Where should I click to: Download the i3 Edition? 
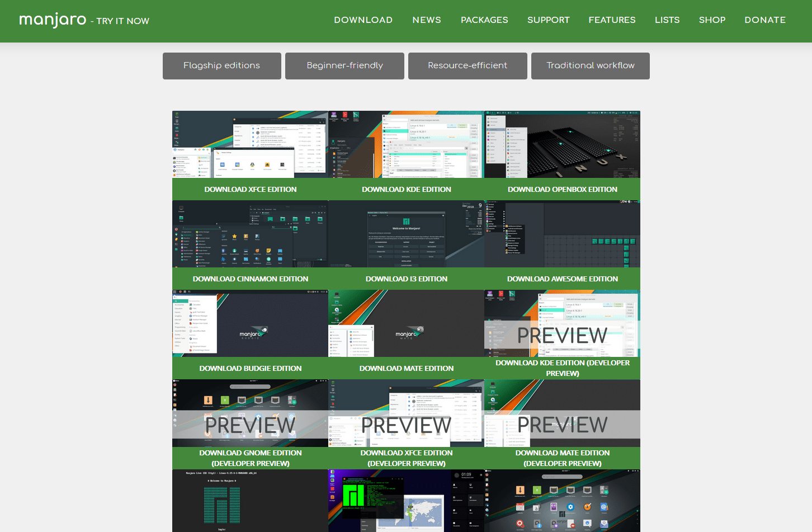(x=407, y=279)
